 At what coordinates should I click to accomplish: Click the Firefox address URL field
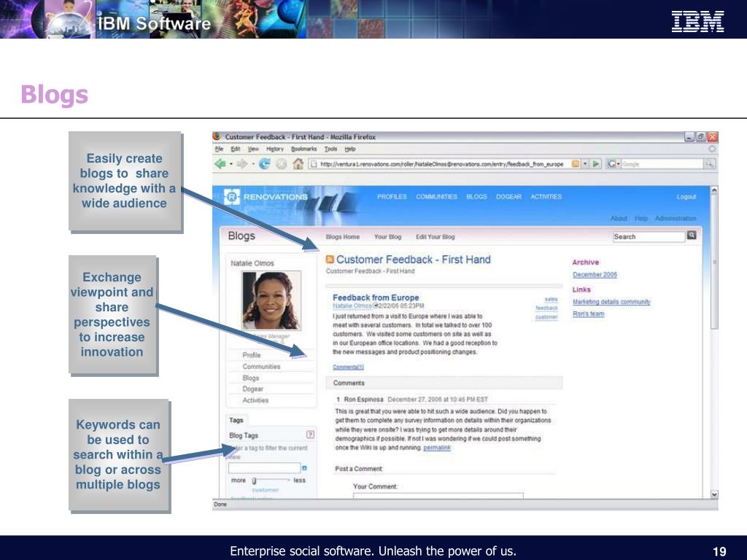pos(439,164)
